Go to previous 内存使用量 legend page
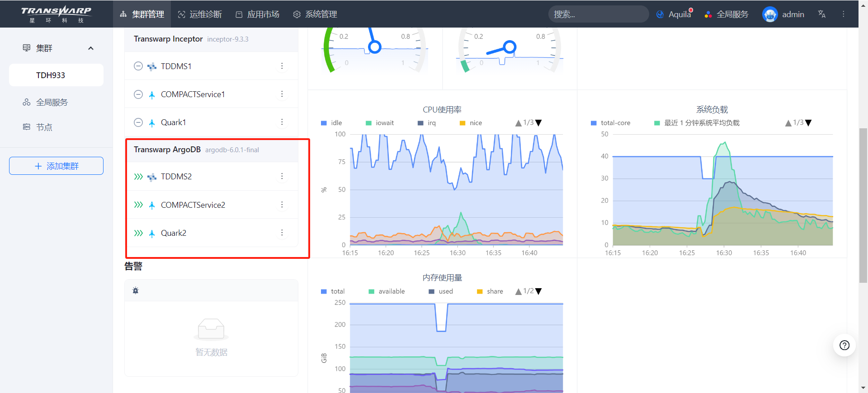This screenshot has height=393, width=868. [519, 291]
